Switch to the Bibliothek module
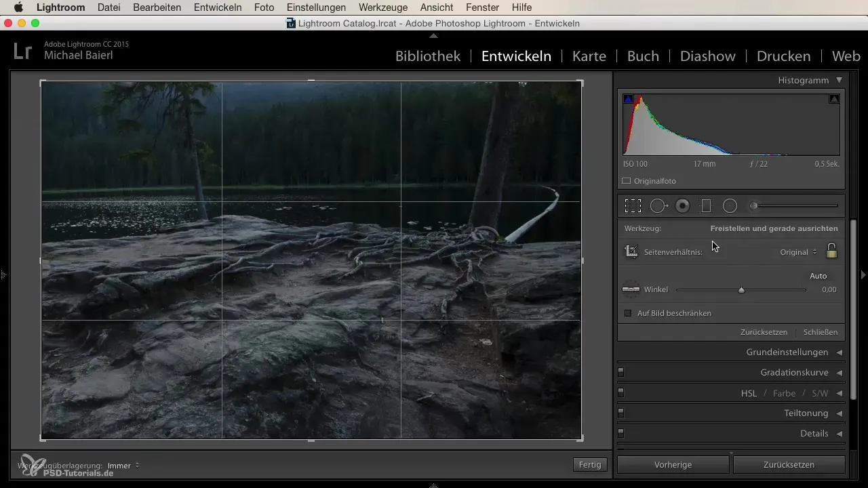868x488 pixels. coord(428,56)
